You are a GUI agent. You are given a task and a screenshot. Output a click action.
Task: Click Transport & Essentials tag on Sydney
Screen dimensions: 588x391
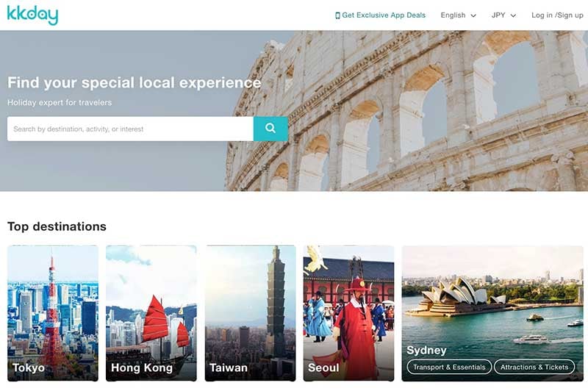coord(449,367)
